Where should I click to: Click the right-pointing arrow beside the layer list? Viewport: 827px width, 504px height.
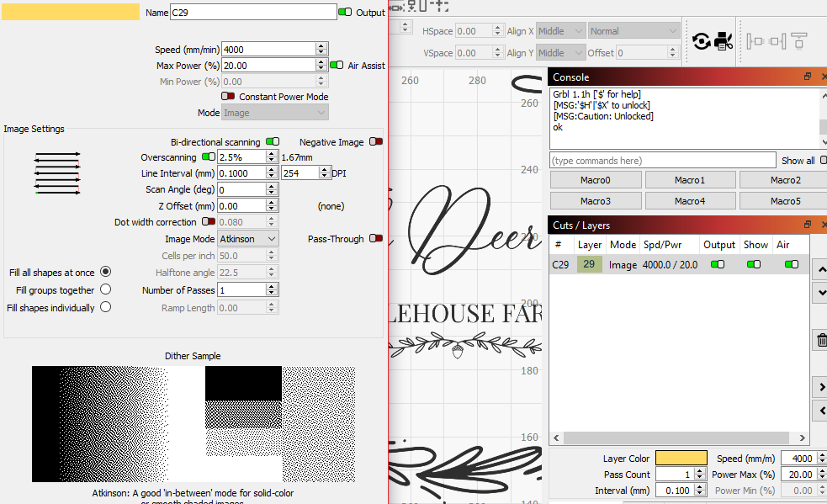pyautogui.click(x=820, y=387)
